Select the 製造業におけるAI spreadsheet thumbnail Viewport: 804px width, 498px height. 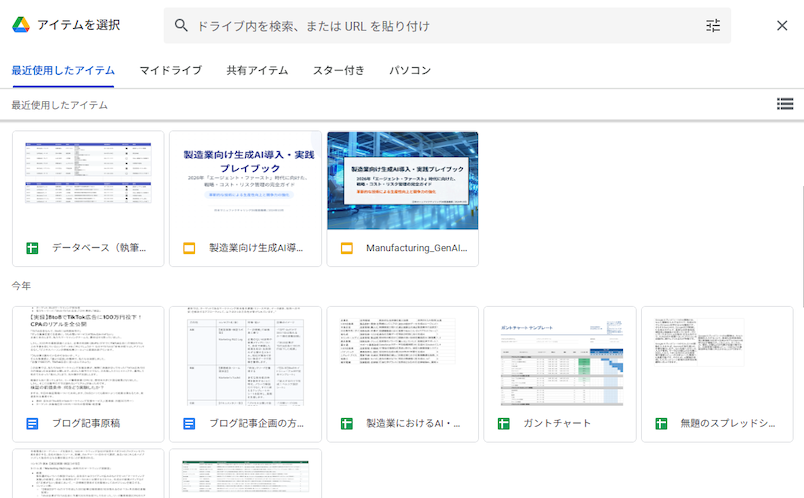[x=403, y=356]
